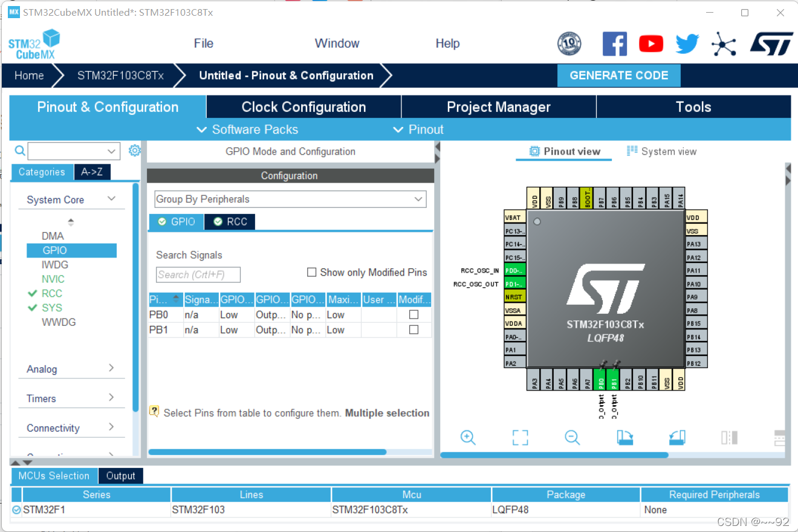Expand the Timers category
Viewport: 798px width, 532px height.
click(111, 397)
